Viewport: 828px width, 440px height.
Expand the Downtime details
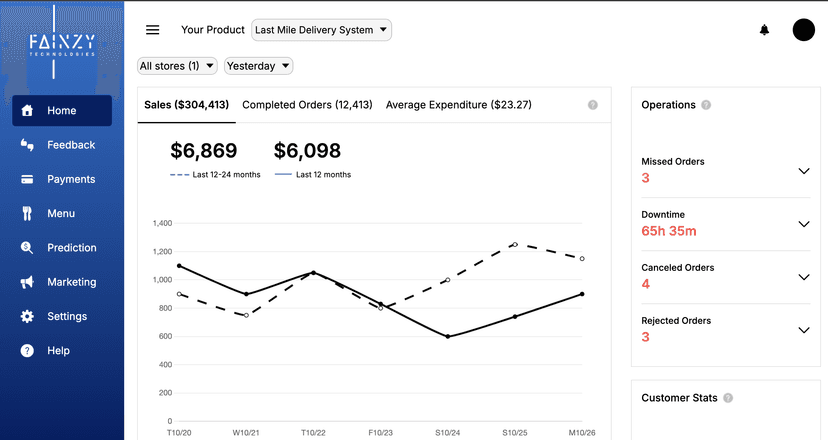(804, 224)
